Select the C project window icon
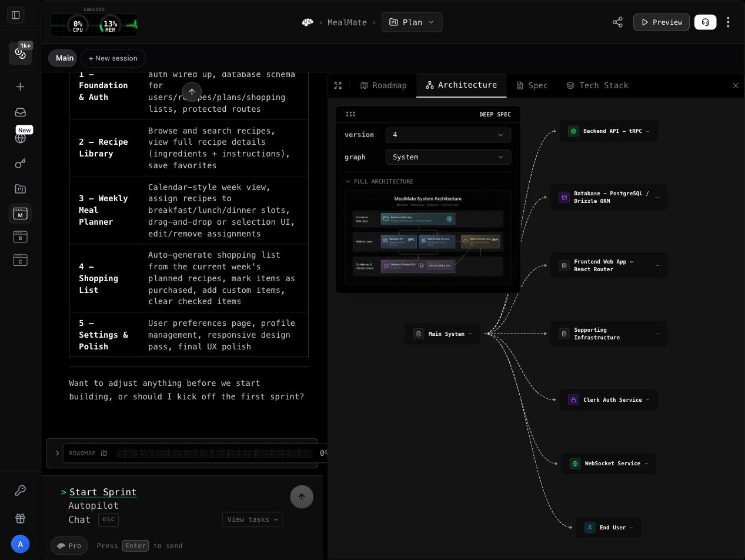 20,260
